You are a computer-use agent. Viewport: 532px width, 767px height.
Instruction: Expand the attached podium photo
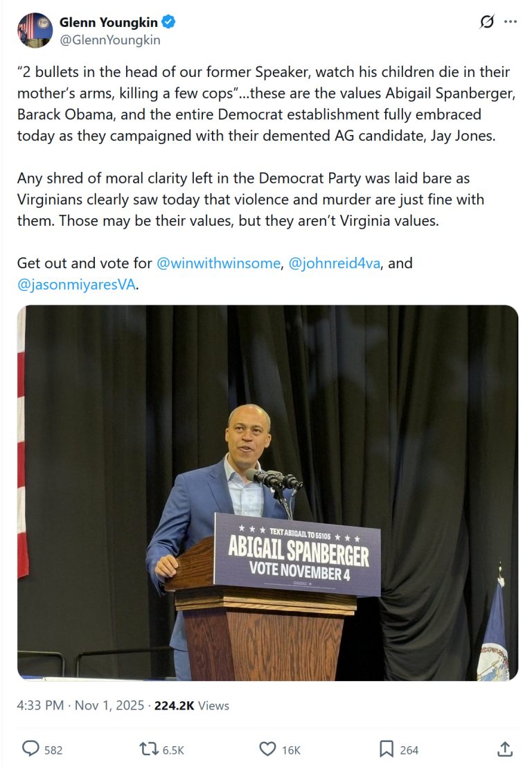(x=267, y=493)
